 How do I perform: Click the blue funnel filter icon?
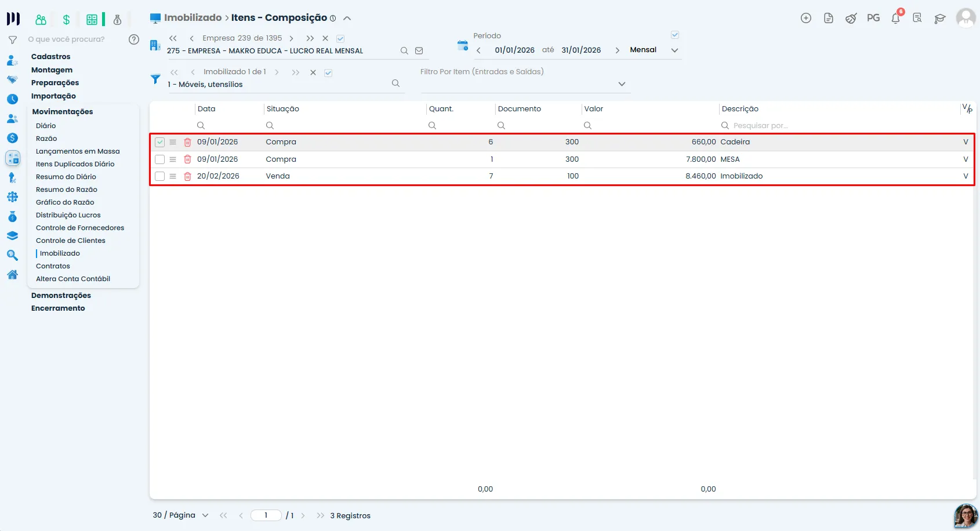[155, 79]
